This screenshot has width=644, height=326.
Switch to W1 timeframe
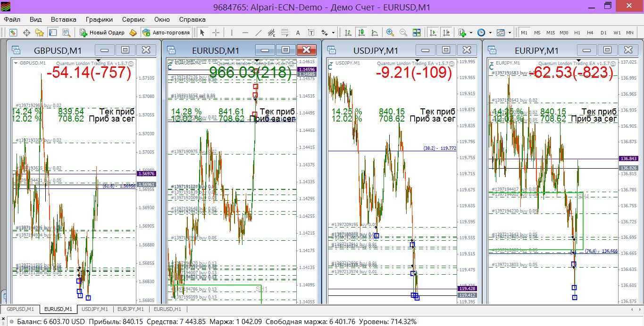pyautogui.click(x=617, y=33)
